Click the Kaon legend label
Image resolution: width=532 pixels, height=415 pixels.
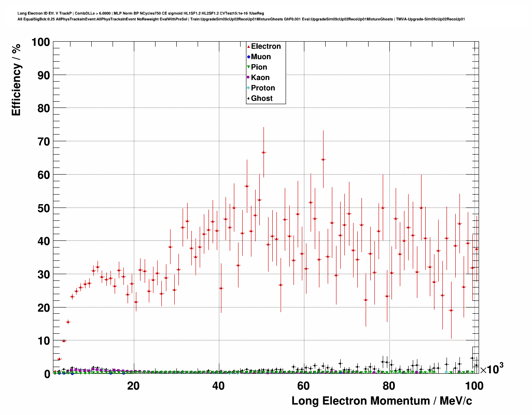click(x=260, y=77)
